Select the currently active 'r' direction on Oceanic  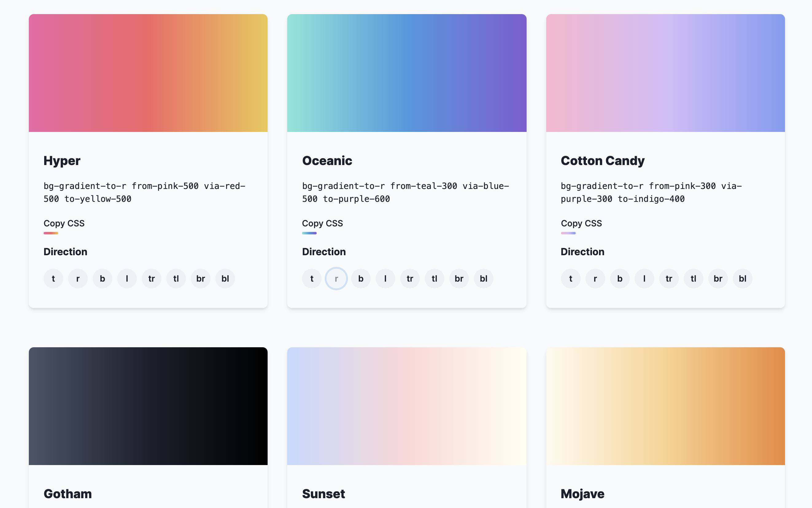(336, 278)
